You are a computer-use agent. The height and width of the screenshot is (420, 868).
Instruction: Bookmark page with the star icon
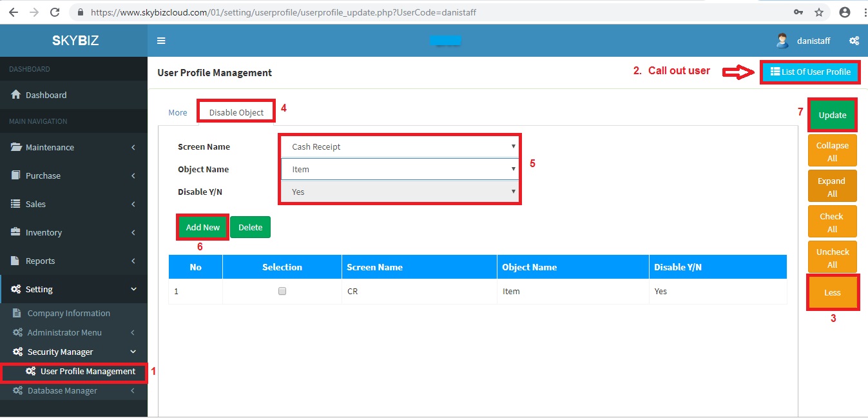(x=819, y=12)
